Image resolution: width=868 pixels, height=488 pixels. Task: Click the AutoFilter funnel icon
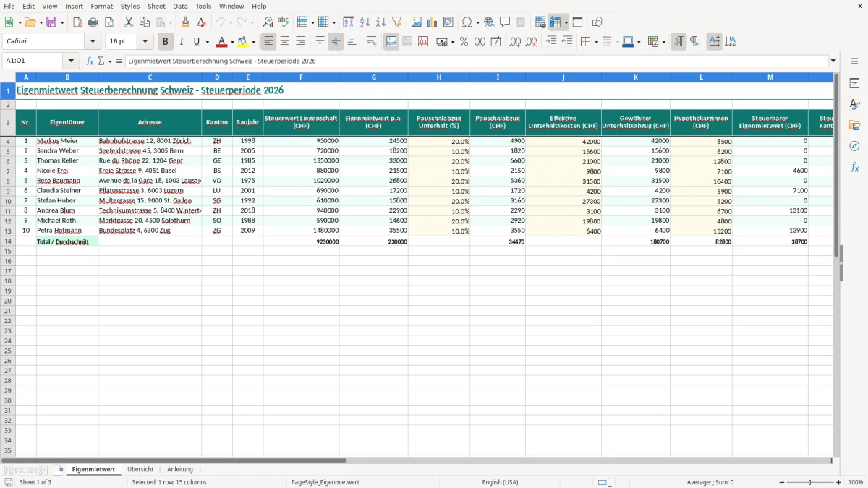coord(397,22)
